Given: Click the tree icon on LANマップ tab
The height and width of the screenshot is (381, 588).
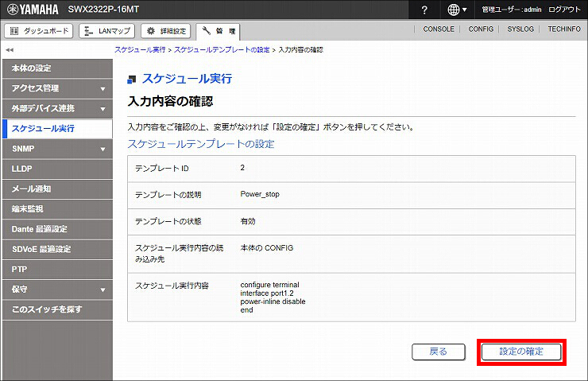Looking at the screenshot, I should 88,31.
